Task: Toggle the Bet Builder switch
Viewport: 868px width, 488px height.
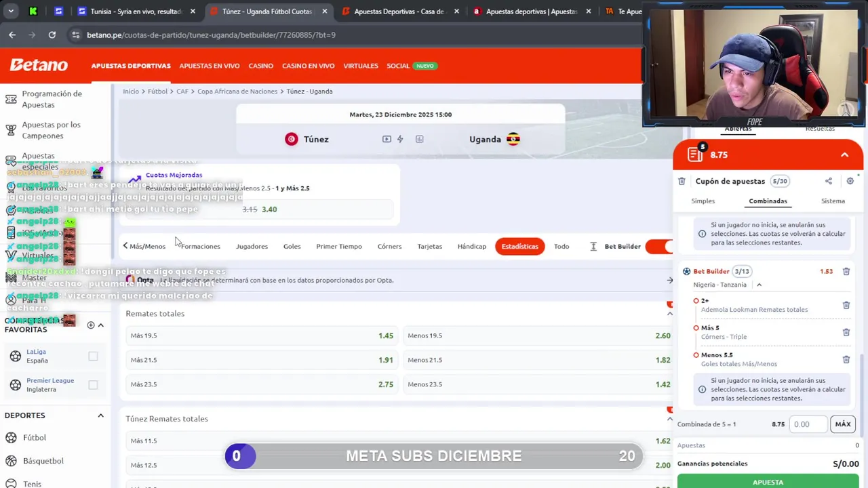Action: pyautogui.click(x=658, y=246)
